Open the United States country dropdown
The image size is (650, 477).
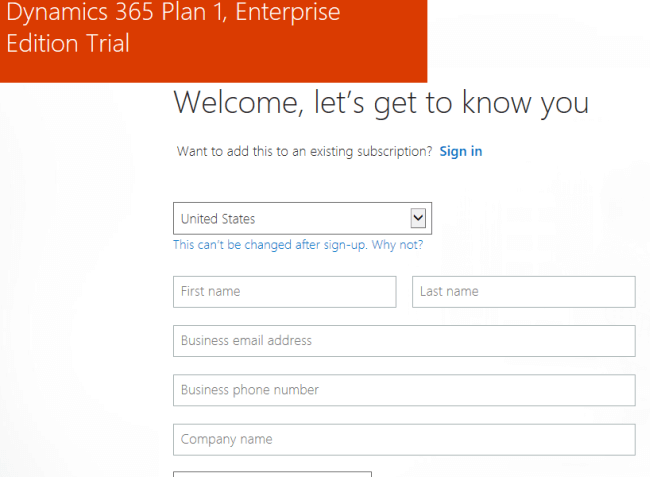(x=301, y=219)
